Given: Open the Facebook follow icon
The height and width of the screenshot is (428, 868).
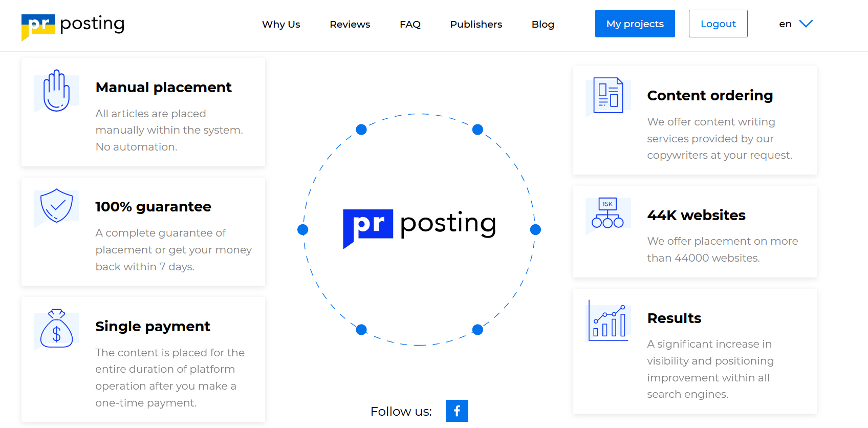Looking at the screenshot, I should (457, 411).
